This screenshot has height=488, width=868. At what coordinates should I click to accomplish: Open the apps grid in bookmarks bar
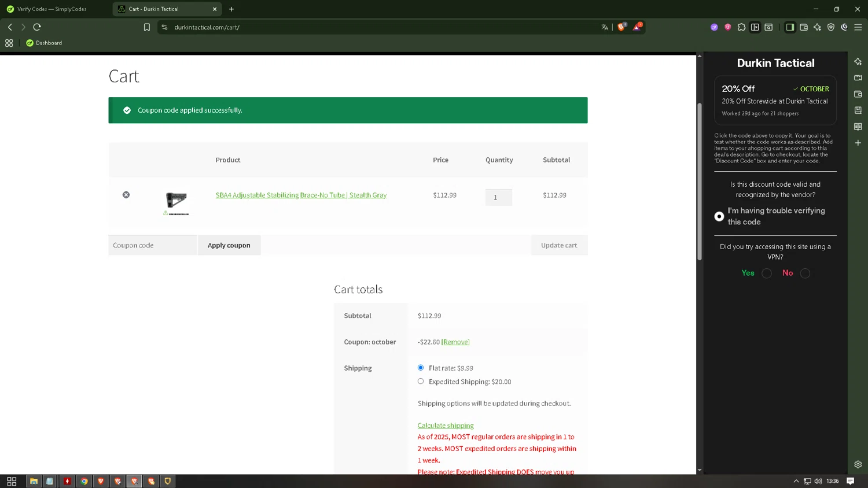click(9, 43)
